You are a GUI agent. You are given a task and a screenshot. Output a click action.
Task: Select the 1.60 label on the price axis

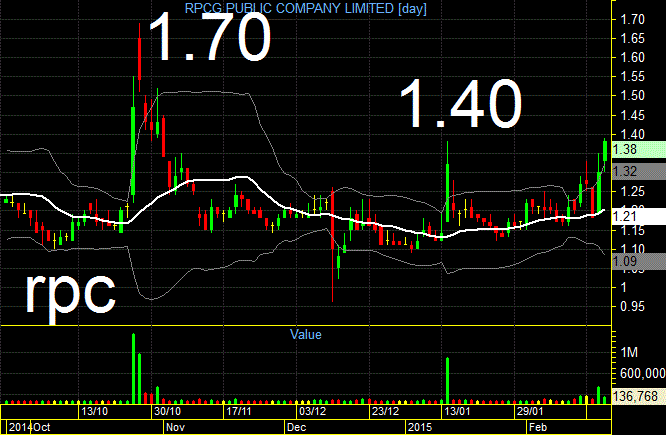(x=632, y=57)
